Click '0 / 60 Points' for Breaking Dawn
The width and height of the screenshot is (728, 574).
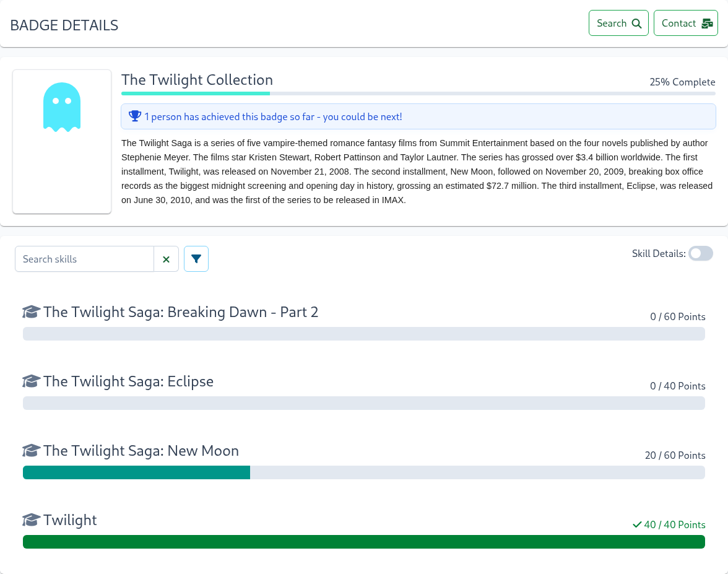coord(678,317)
